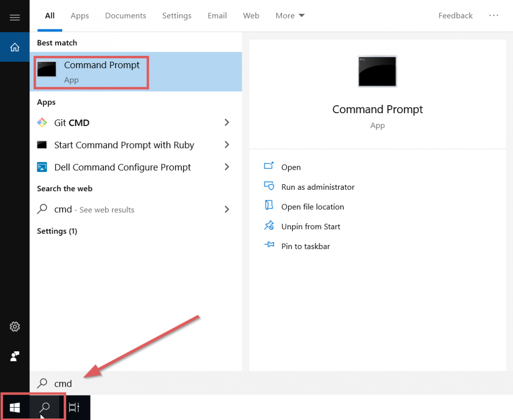Switch to the Documents tab
This screenshot has height=420, width=513.
point(126,16)
